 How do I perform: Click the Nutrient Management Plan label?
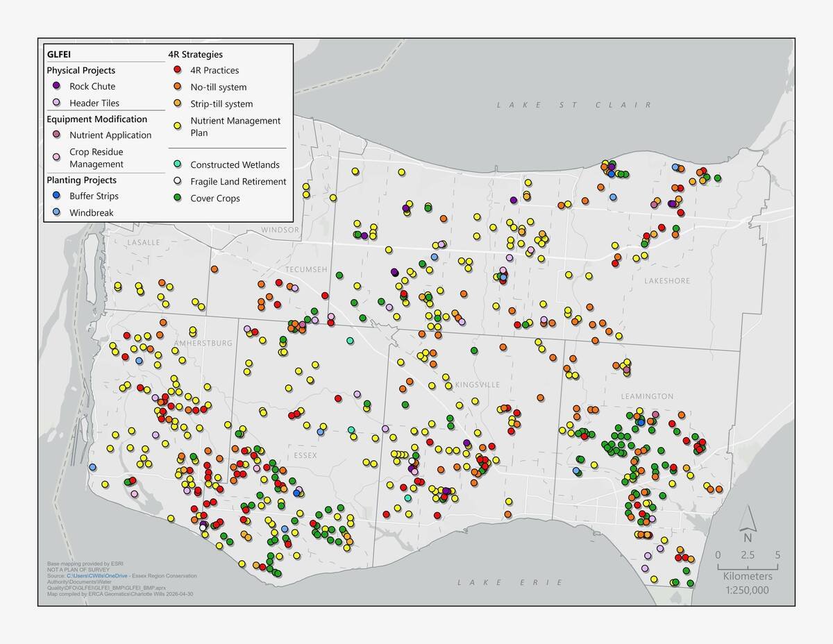point(235,126)
